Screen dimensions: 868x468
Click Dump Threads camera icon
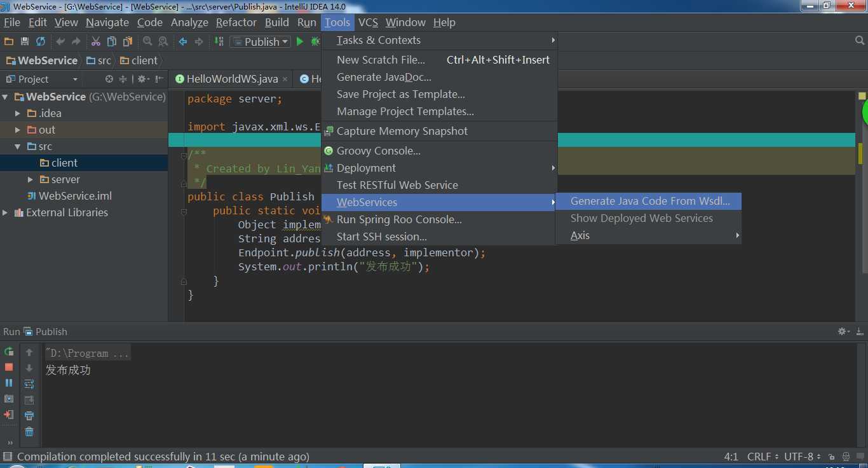[9, 399]
